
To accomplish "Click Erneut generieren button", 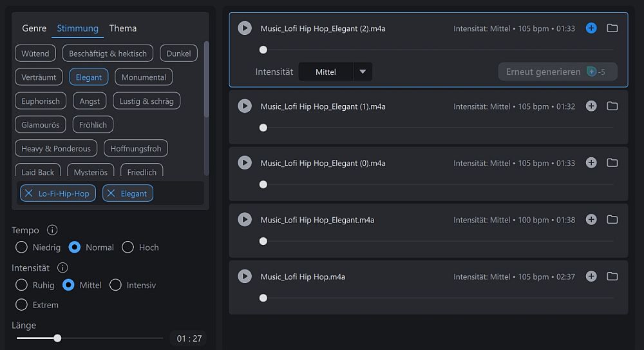I will pos(557,72).
